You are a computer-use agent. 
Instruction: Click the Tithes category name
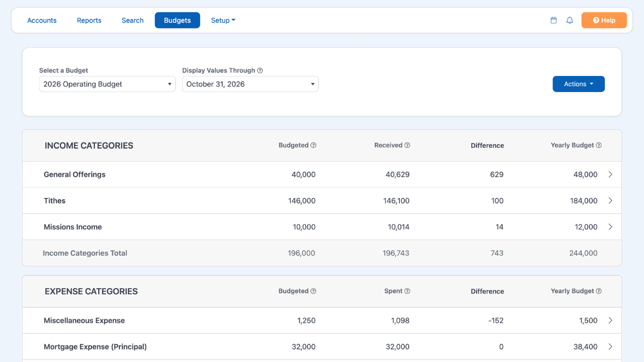pos(54,201)
